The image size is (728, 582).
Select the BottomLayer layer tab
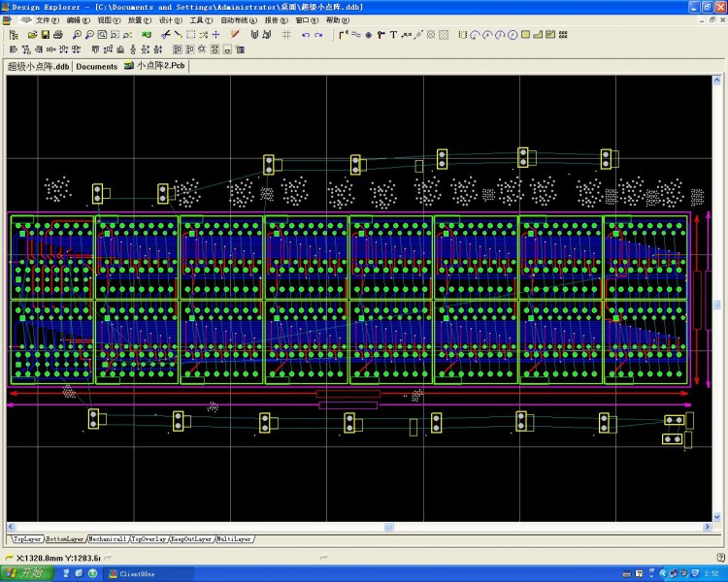66,538
